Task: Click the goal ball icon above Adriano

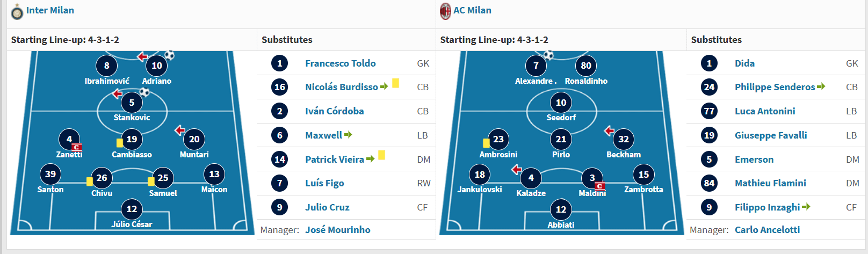Action: pyautogui.click(x=170, y=55)
